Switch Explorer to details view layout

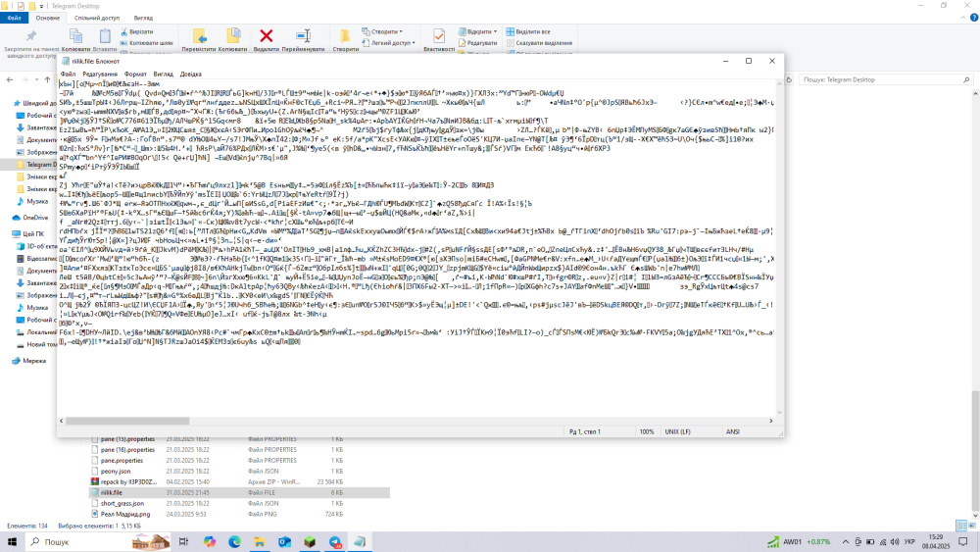[x=961, y=526]
